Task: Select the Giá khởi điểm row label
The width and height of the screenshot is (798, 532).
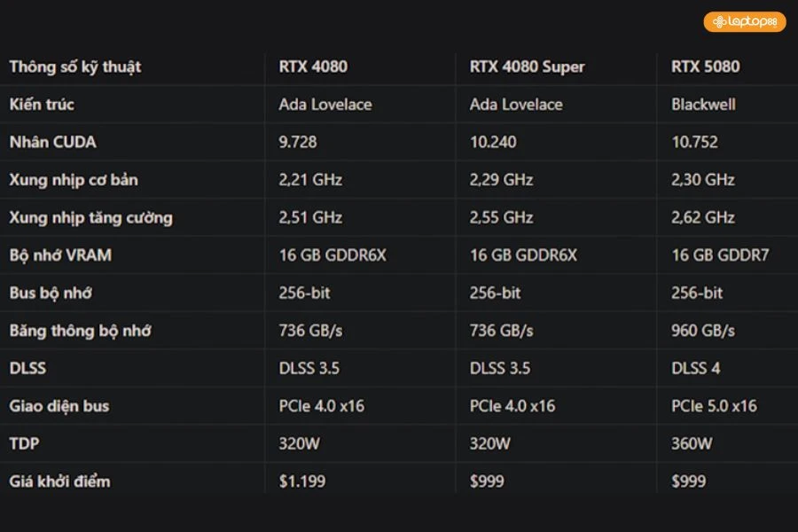Action: pyautogui.click(x=60, y=481)
